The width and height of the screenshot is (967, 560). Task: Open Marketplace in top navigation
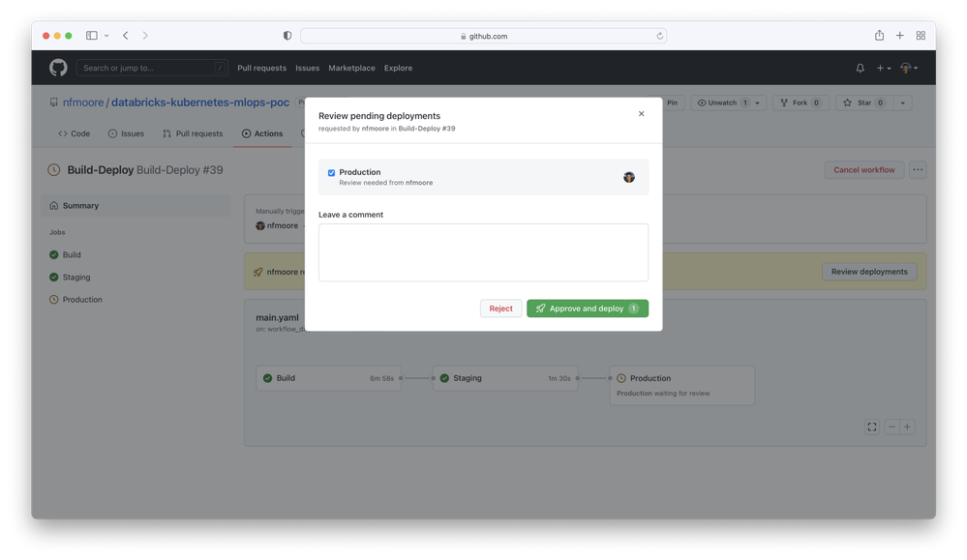point(351,68)
